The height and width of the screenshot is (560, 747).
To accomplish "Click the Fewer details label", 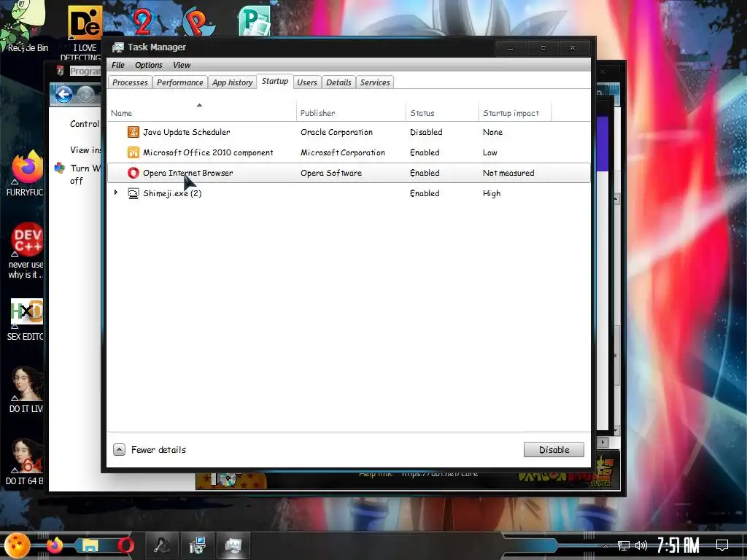I will [x=158, y=449].
